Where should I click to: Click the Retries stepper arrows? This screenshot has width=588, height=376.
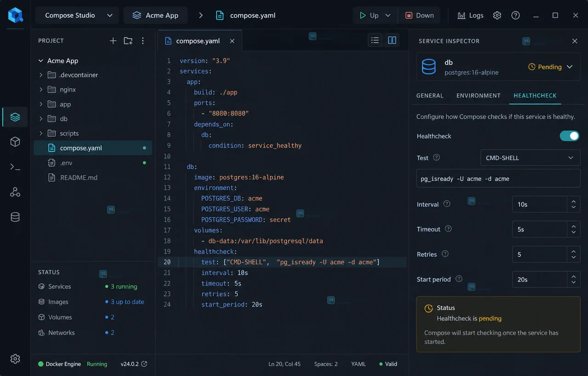point(573,254)
